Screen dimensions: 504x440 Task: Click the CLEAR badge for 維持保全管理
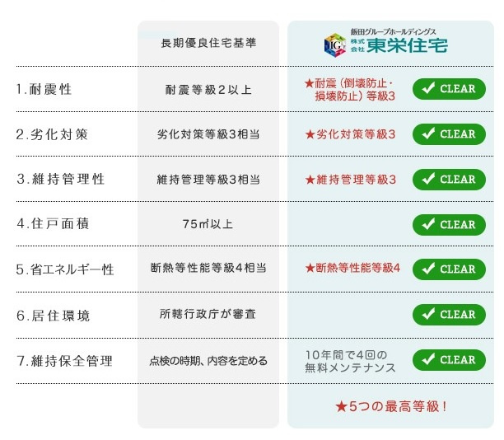pos(449,360)
